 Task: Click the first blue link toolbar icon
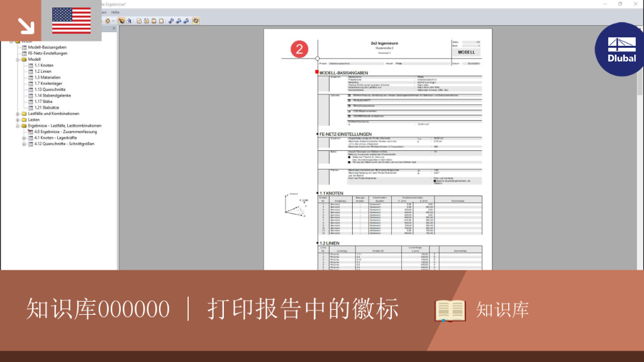(171, 21)
